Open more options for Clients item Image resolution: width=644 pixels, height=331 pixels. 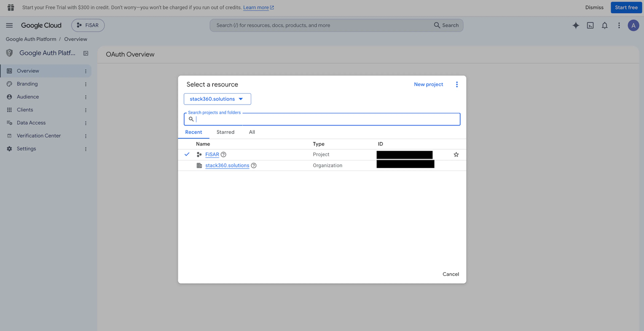[86, 110]
